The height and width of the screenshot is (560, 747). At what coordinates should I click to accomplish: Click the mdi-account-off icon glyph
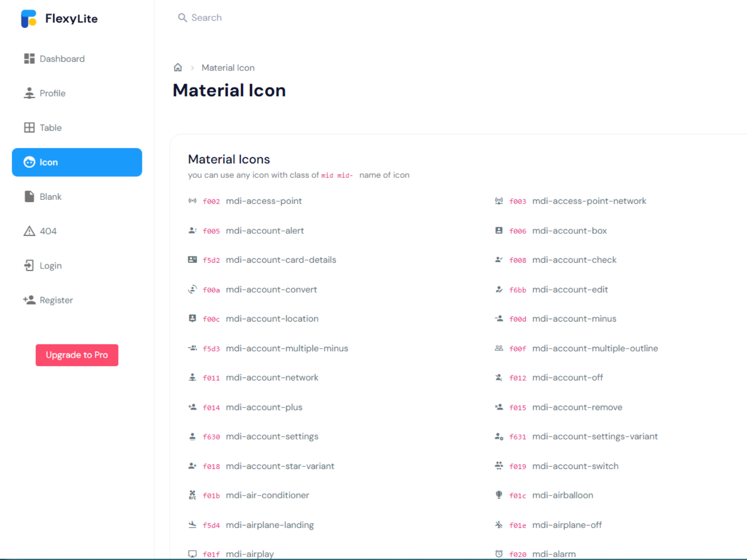click(499, 378)
